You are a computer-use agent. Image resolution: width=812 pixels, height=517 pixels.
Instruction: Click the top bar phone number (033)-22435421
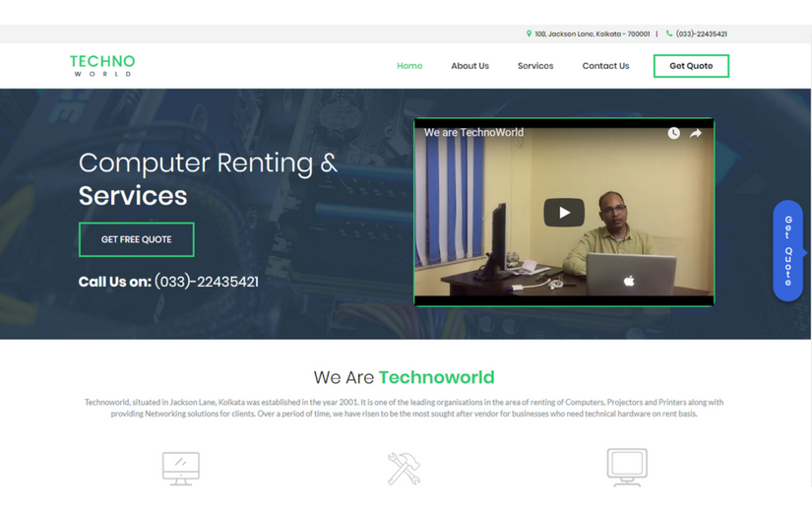(701, 33)
